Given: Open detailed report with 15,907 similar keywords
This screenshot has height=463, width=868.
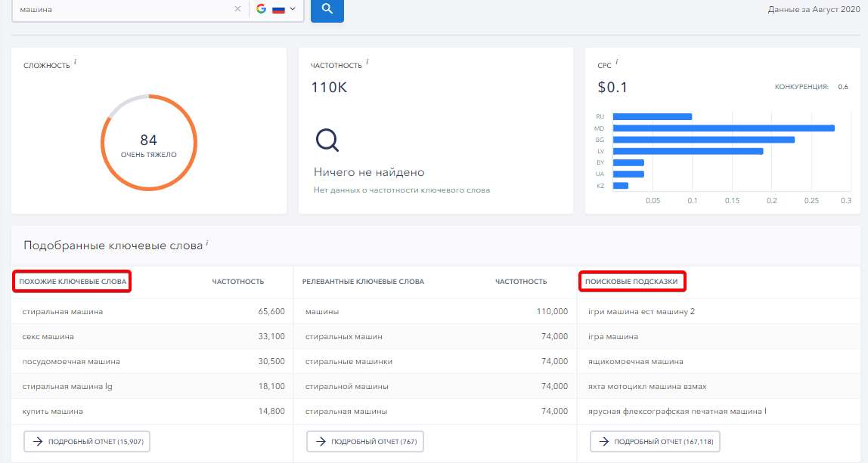Looking at the screenshot, I should pos(87,441).
